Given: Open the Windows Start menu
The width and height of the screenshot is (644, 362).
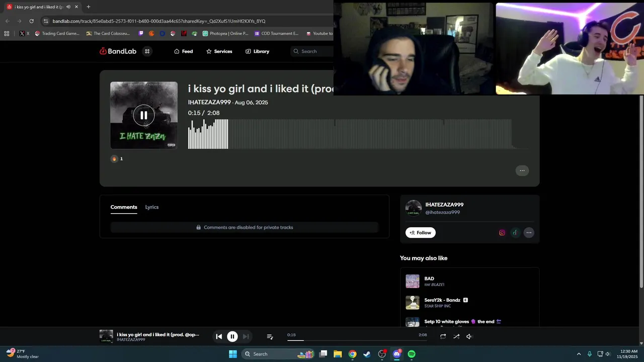Looking at the screenshot, I should click(233, 354).
